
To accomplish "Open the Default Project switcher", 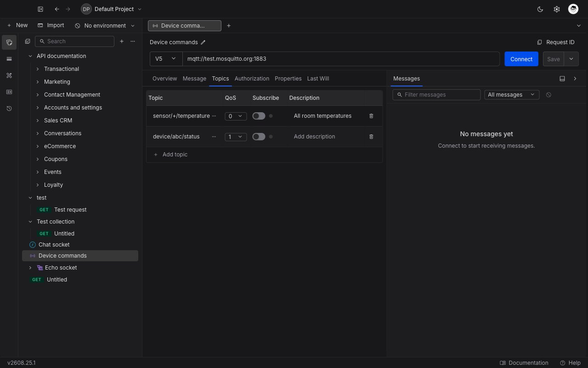I will [x=111, y=9].
